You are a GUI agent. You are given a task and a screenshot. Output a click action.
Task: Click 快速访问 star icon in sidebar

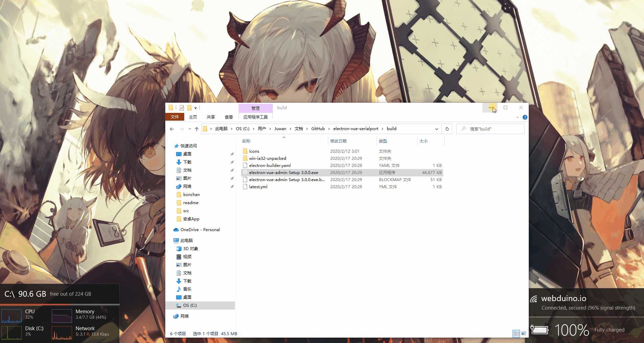point(176,146)
